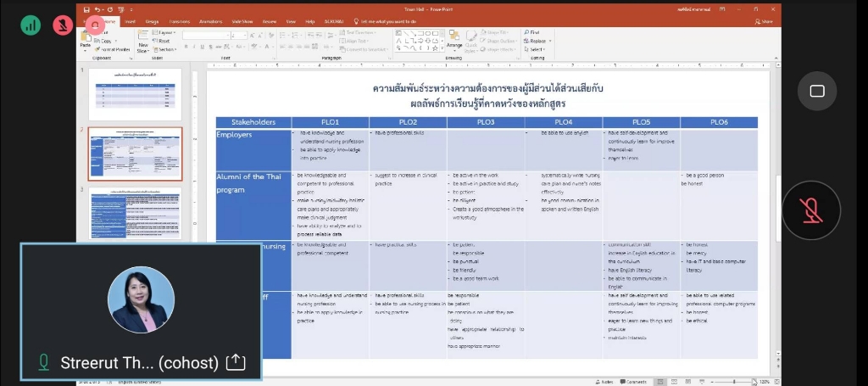Click the rounded square icon on right
This screenshot has width=868, height=386.
816,91
